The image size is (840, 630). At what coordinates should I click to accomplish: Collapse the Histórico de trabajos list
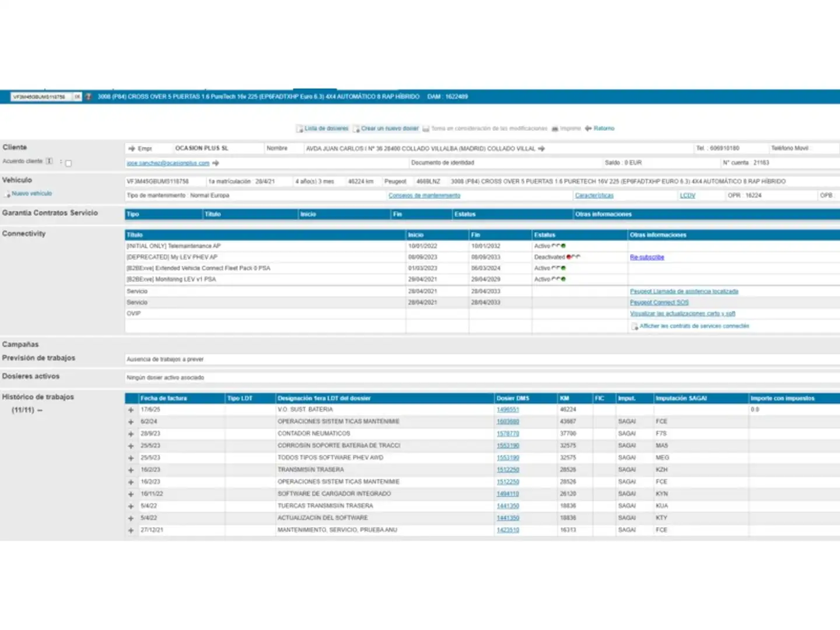[x=40, y=411]
